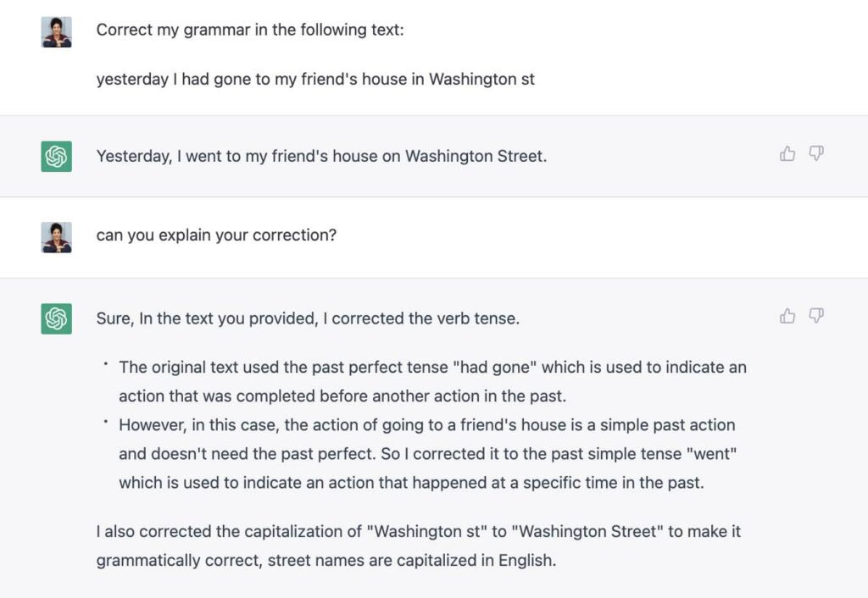Click the ChatGPT logo beside the corrected sentence
868x598 pixels.
[57, 157]
